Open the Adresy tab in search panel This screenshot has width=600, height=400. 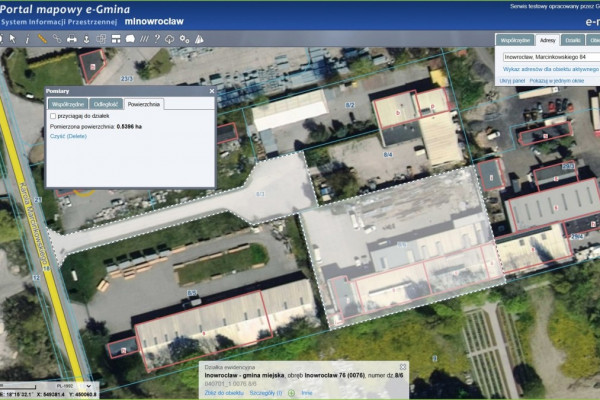click(x=546, y=40)
